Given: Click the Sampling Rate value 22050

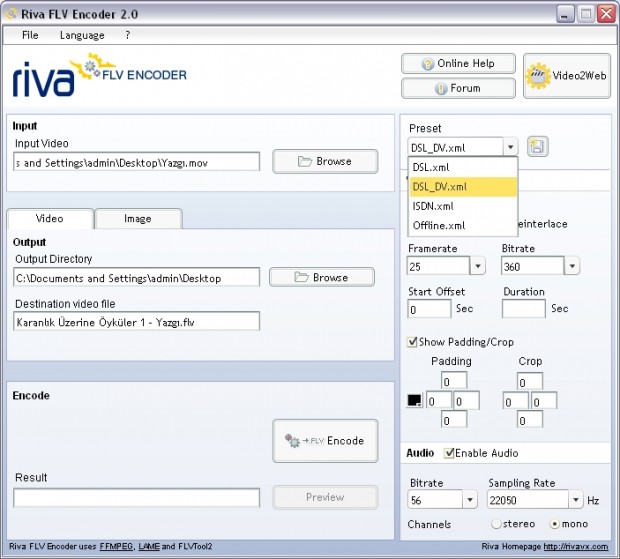Looking at the screenshot, I should (527, 500).
